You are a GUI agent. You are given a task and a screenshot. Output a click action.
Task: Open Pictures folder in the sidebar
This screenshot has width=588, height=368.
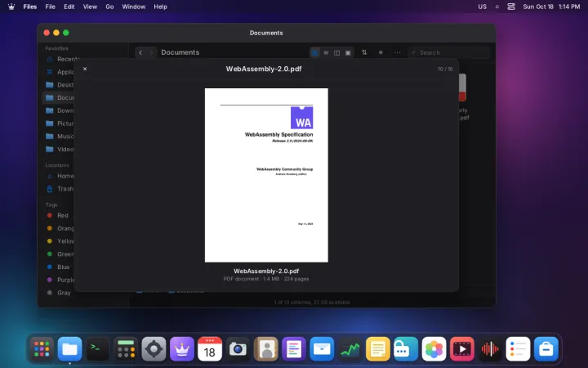[x=60, y=123]
